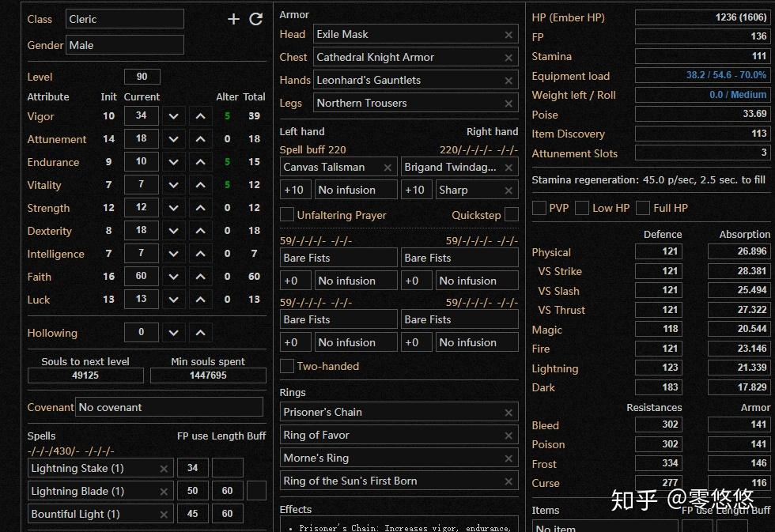
Task: Increase Vitality with the up arrow
Action: point(200,185)
